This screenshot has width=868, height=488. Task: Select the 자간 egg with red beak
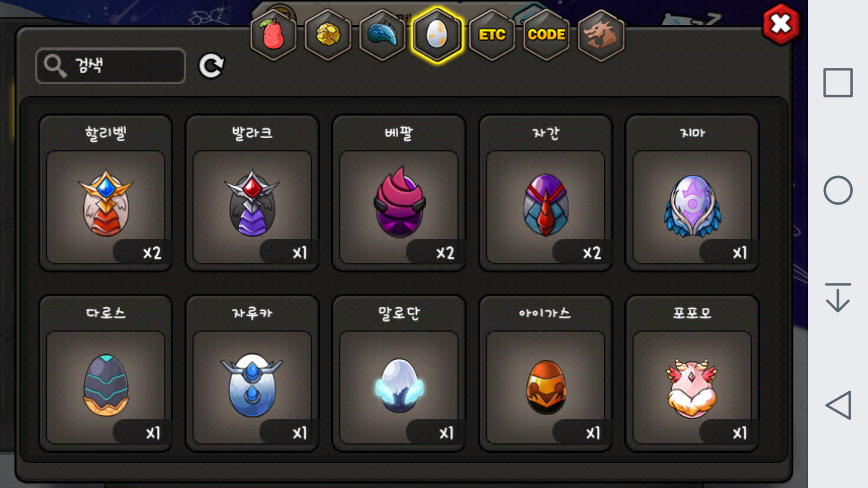coord(546,193)
